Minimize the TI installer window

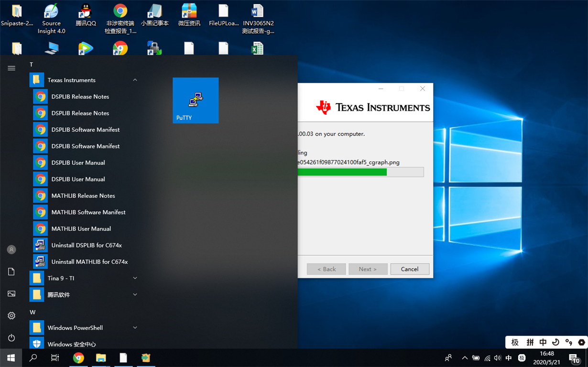(381, 88)
